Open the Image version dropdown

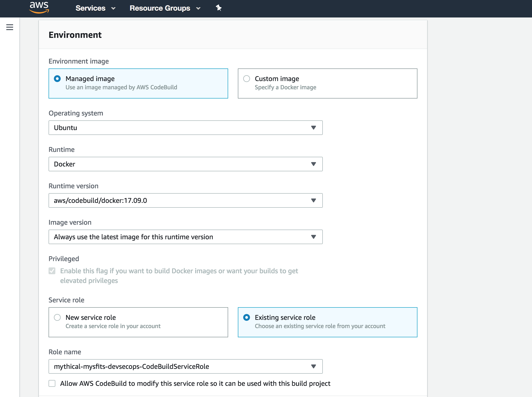(x=186, y=237)
